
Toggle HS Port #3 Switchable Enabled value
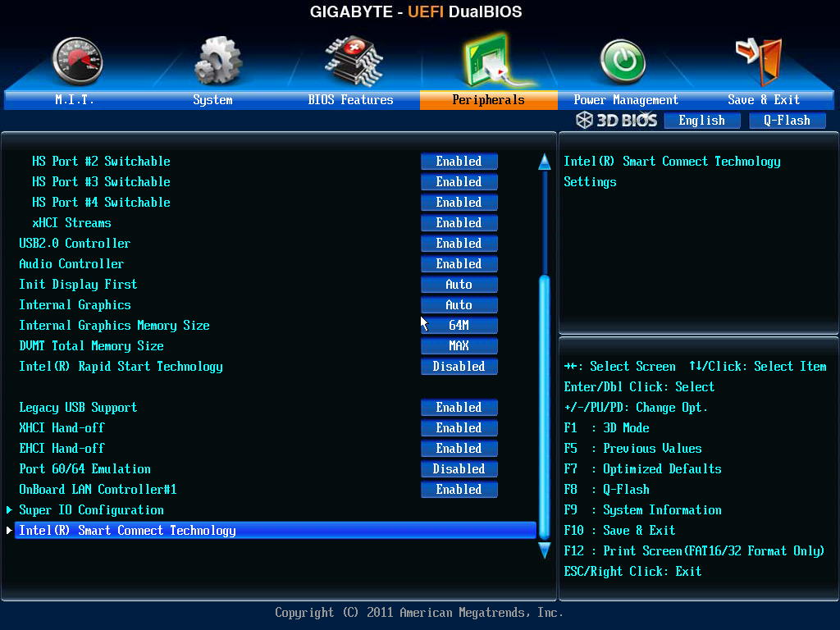(459, 181)
